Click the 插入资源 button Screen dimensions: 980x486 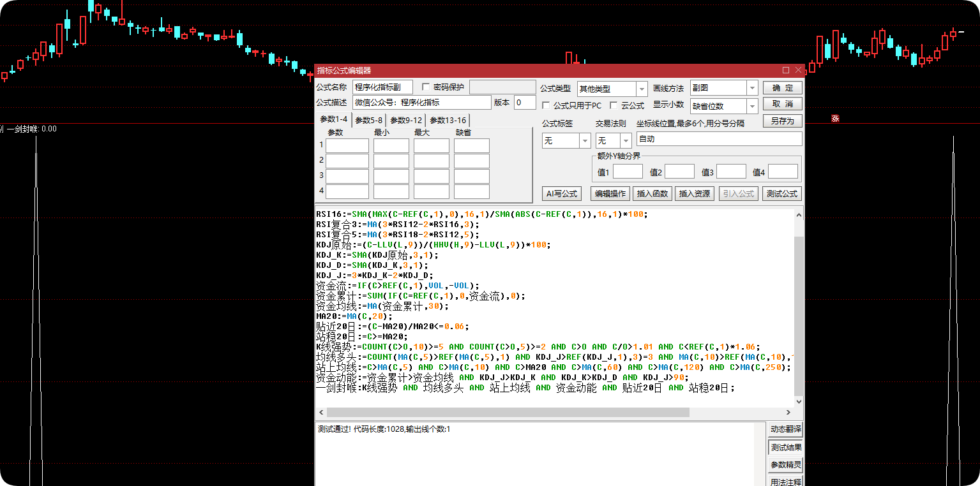pos(695,194)
